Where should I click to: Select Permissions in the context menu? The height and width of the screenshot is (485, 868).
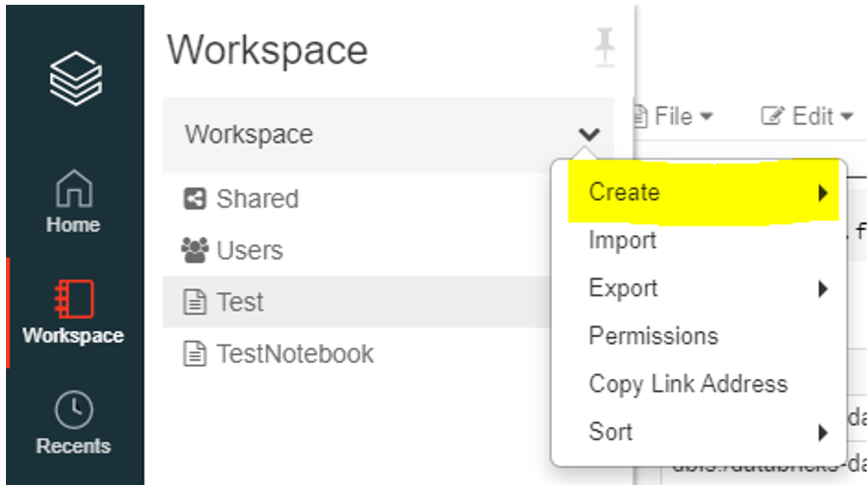pyautogui.click(x=653, y=336)
